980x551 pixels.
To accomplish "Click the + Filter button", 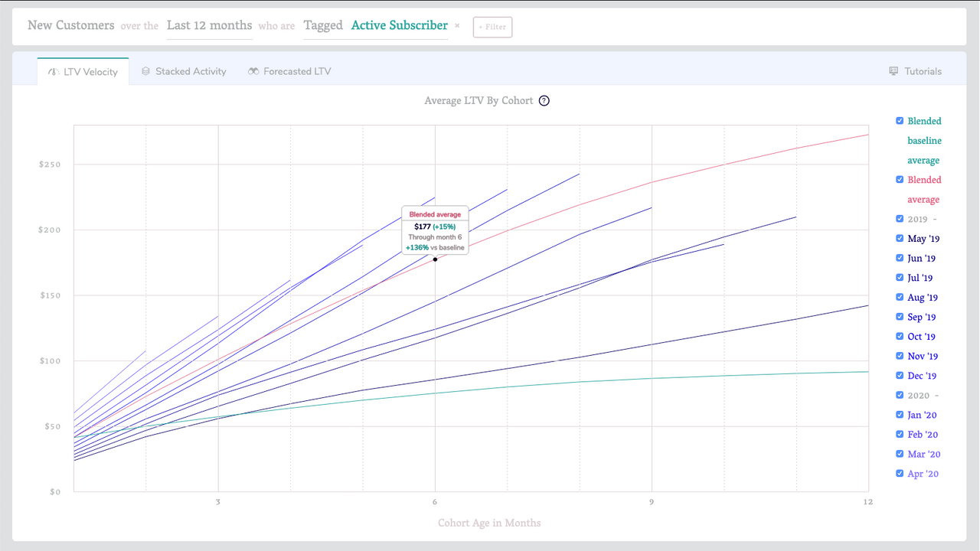I will click(492, 27).
